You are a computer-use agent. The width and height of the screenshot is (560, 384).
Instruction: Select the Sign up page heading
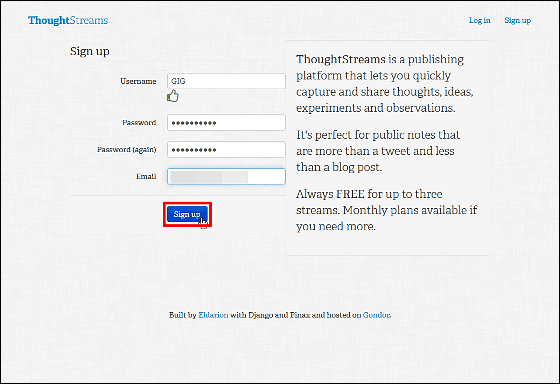pos(90,51)
